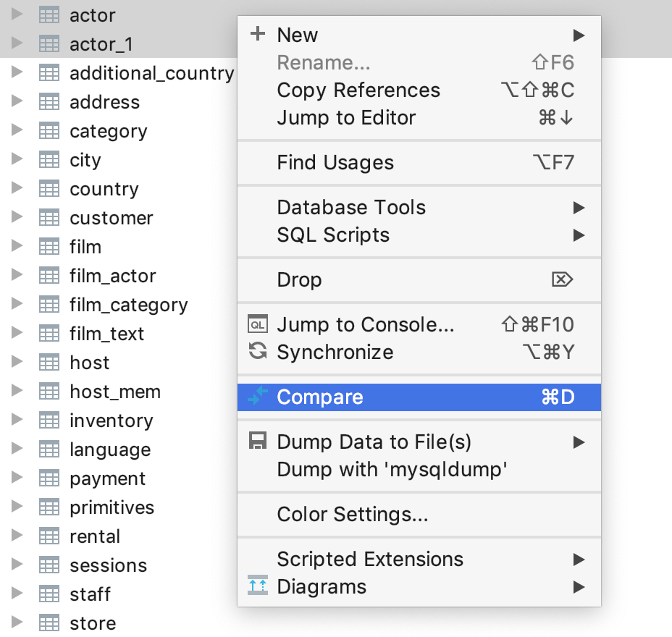The width and height of the screenshot is (672, 637).
Task: Select Find Usages menu item
Action: click(x=419, y=163)
